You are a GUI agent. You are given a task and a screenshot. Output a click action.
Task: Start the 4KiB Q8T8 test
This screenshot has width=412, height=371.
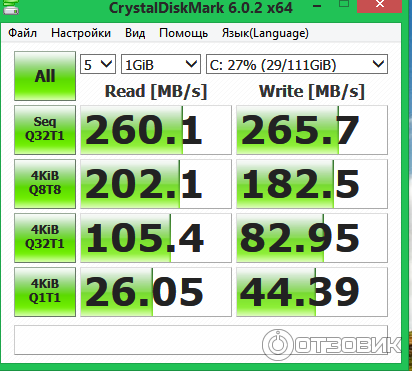pos(45,184)
